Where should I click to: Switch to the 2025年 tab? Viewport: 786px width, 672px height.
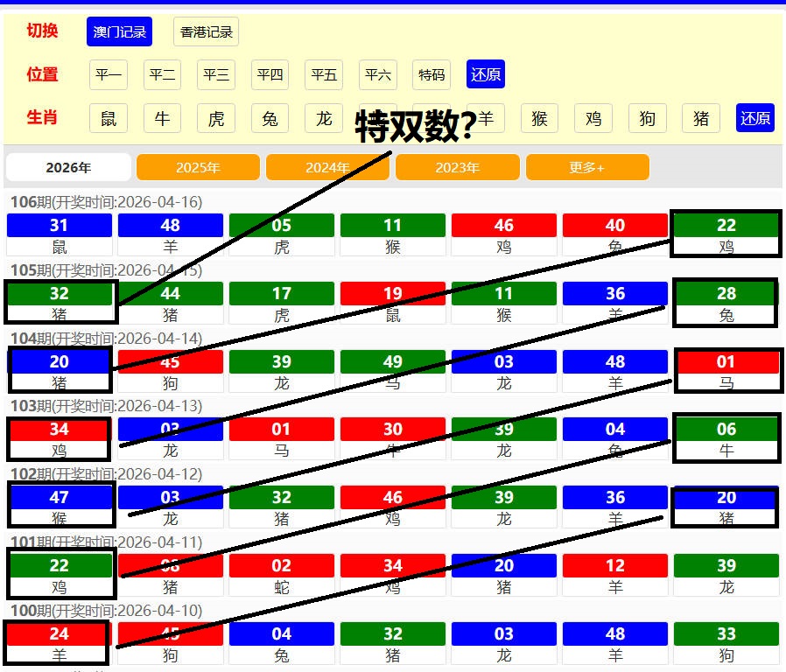click(x=198, y=167)
